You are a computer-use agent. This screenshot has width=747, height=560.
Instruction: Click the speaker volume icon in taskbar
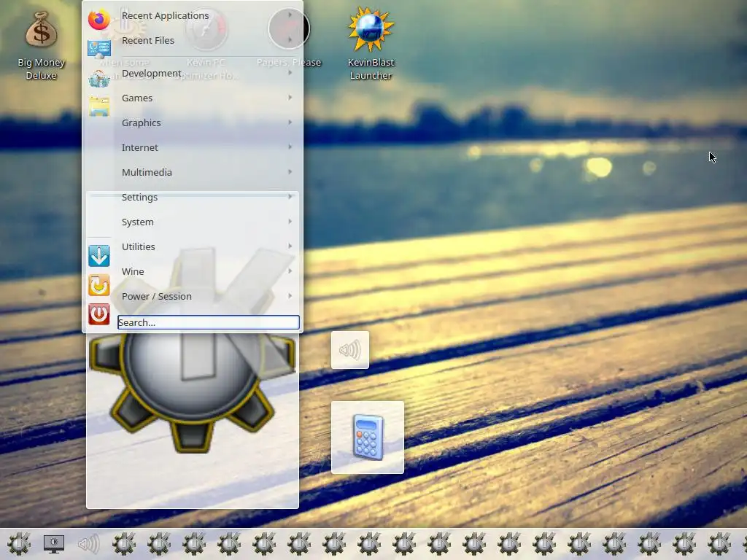(x=89, y=544)
